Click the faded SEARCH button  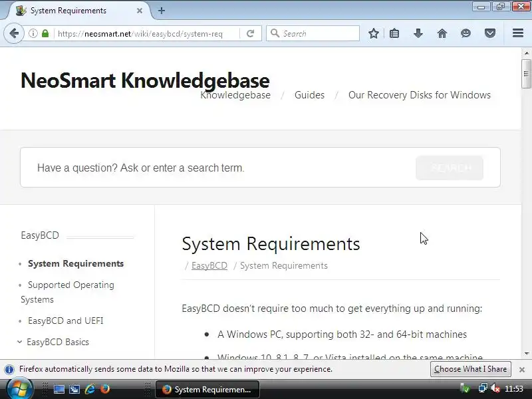[450, 168]
